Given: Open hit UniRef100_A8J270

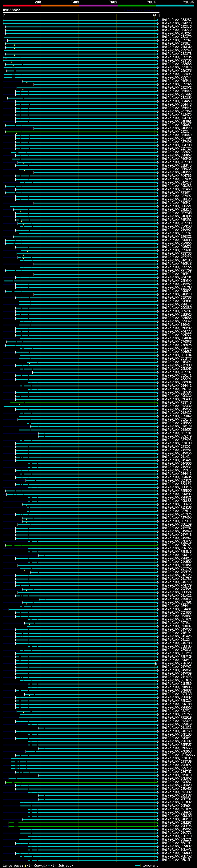Looking at the screenshot, I should (x=177, y=30).
